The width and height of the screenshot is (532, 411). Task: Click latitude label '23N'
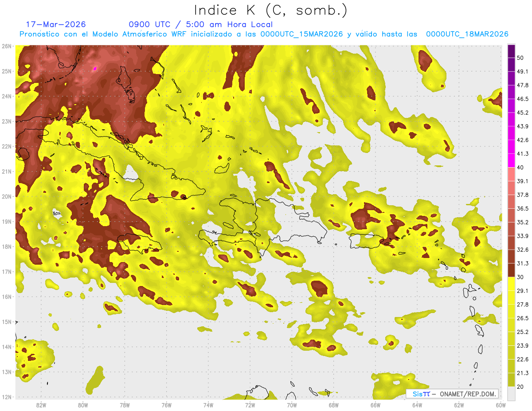point(6,121)
